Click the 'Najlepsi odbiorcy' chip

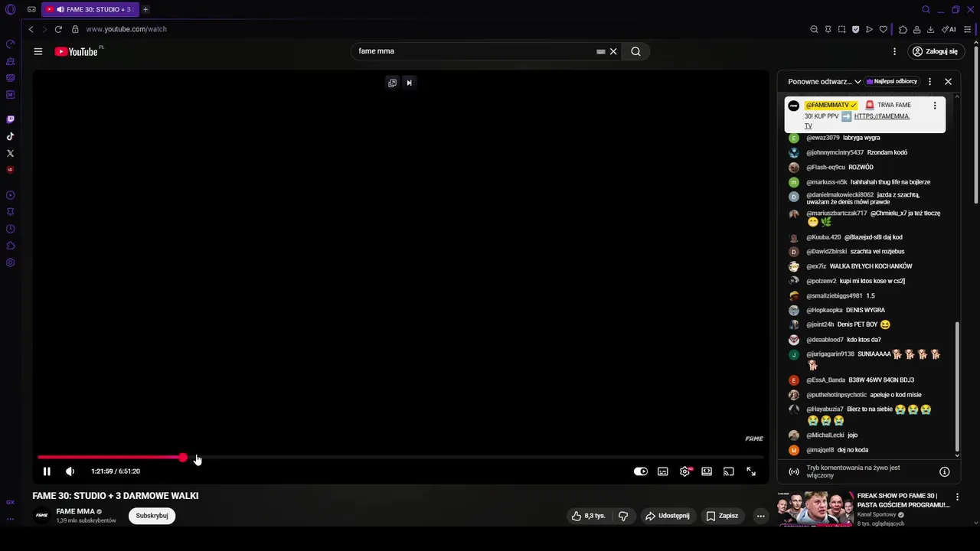click(x=891, y=81)
